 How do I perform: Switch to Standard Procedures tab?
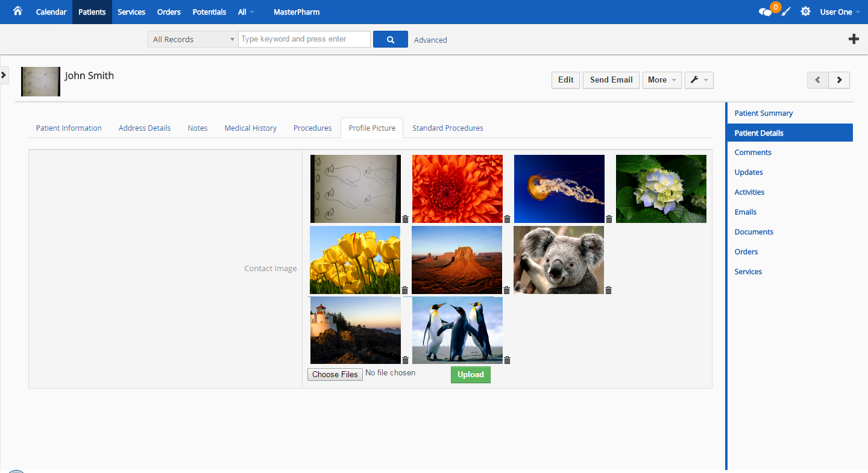pyautogui.click(x=448, y=128)
